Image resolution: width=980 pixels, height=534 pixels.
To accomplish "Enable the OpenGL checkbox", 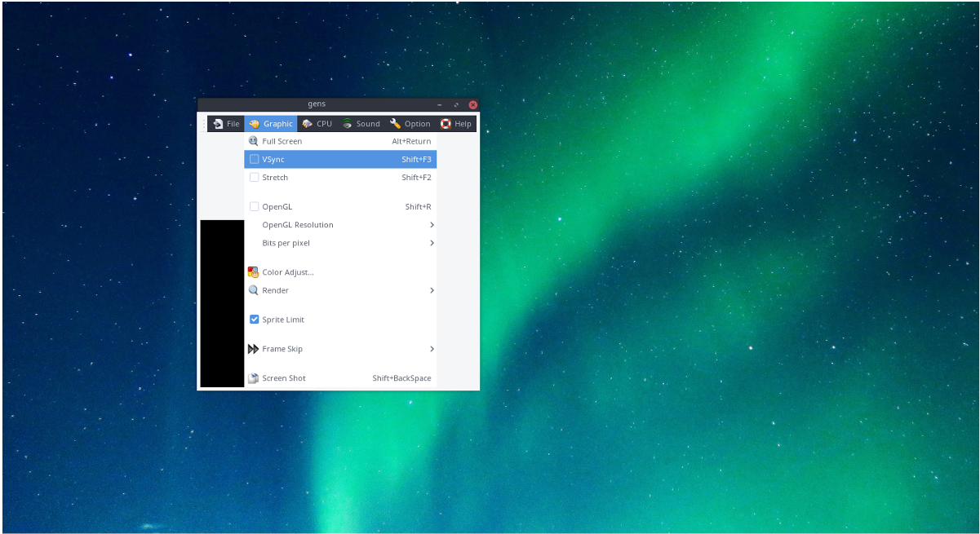I will [254, 205].
